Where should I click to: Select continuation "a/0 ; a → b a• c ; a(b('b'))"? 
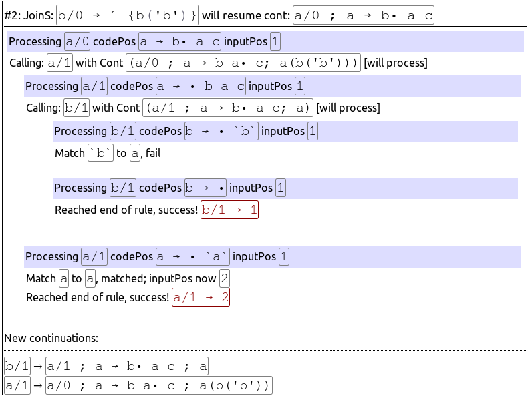(x=158, y=385)
